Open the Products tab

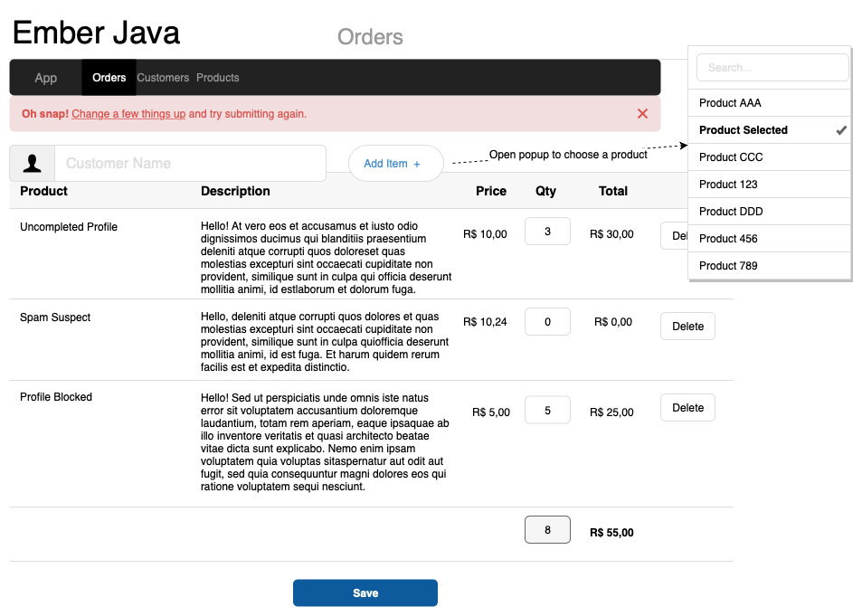pyautogui.click(x=218, y=78)
